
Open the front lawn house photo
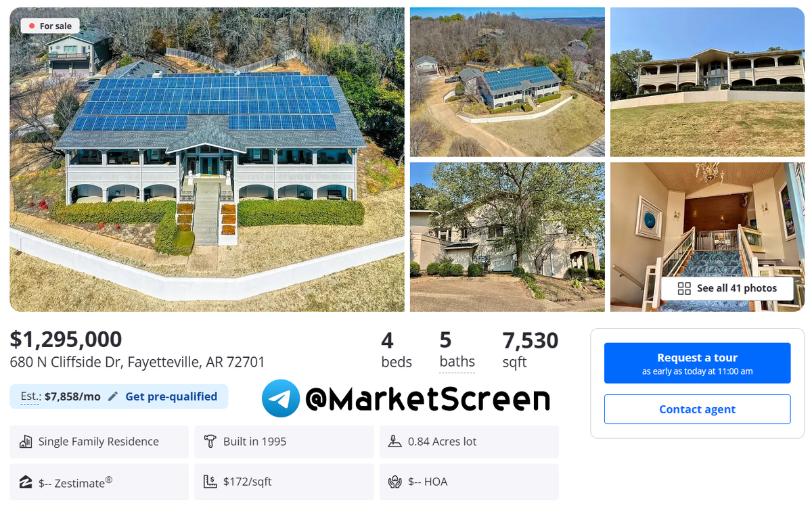[x=707, y=82]
